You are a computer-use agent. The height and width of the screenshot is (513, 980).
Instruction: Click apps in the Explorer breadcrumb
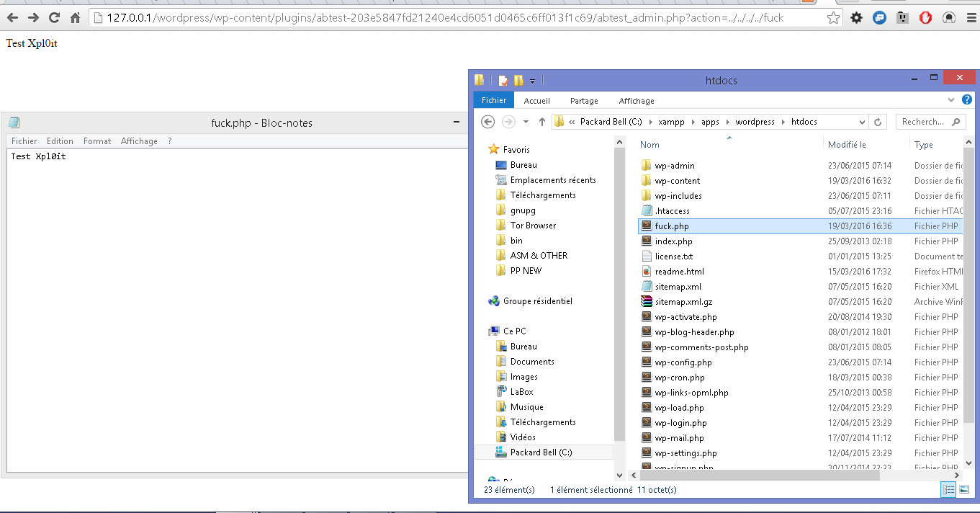(710, 122)
